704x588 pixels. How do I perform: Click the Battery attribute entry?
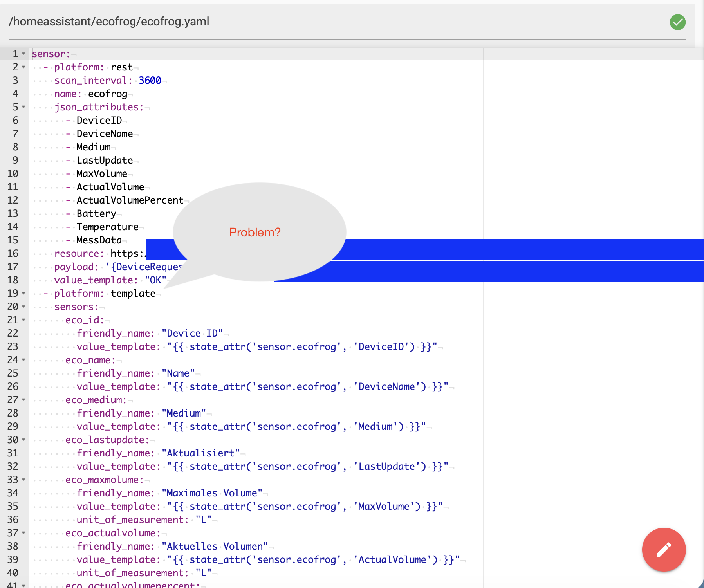point(96,213)
